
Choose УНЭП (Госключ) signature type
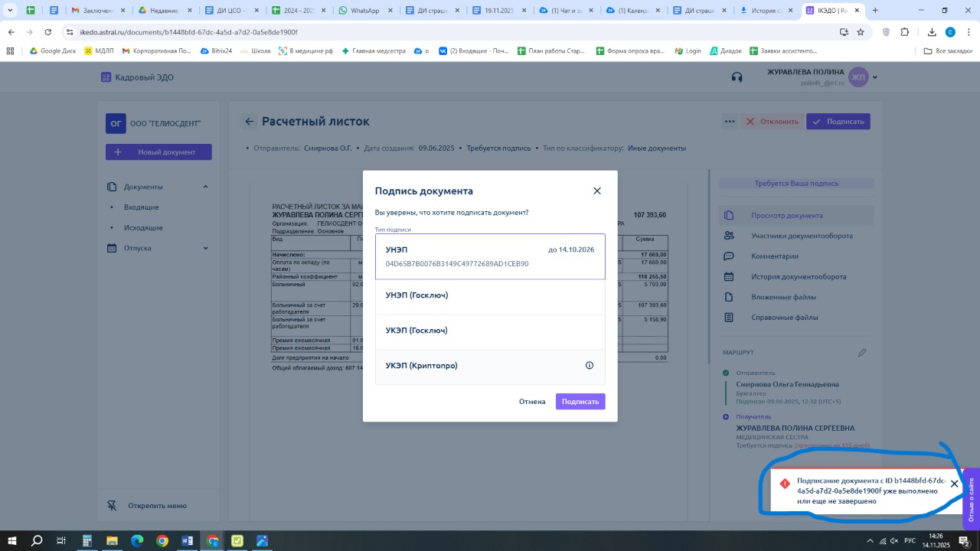pyautogui.click(x=490, y=295)
